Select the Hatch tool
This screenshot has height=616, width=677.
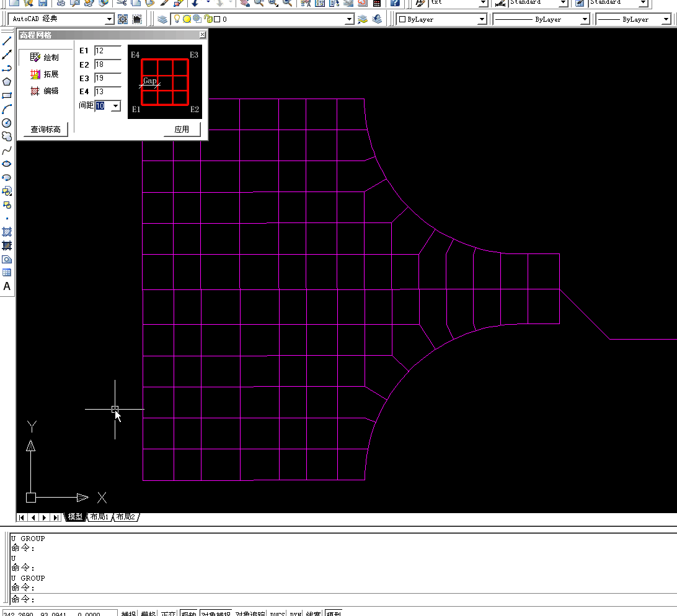(7, 232)
